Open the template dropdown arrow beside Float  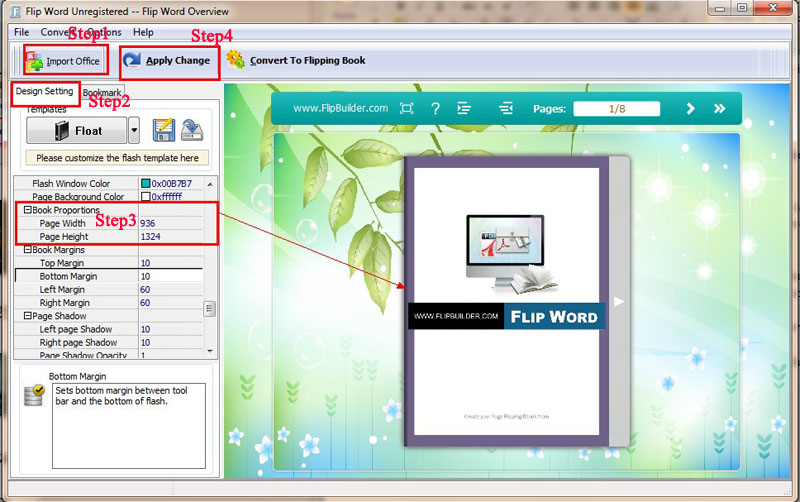(x=134, y=131)
